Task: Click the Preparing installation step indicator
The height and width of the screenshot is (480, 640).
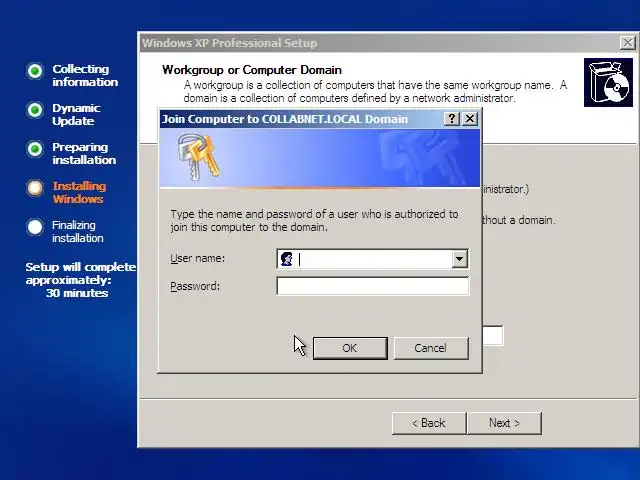Action: point(35,149)
